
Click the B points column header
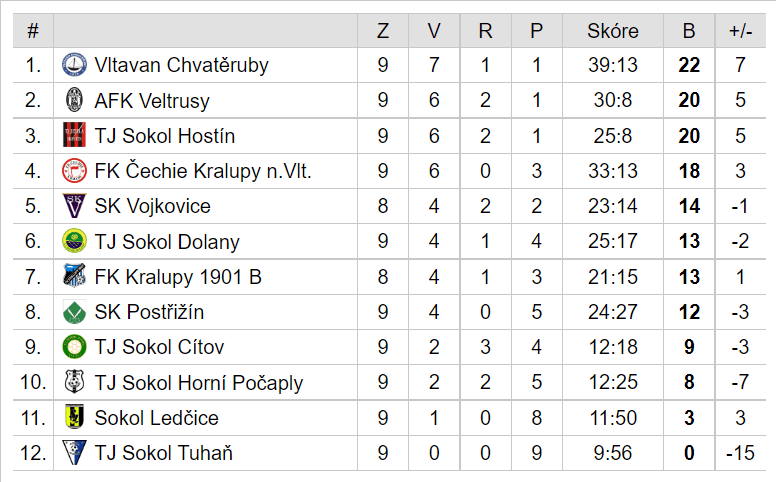tap(689, 31)
